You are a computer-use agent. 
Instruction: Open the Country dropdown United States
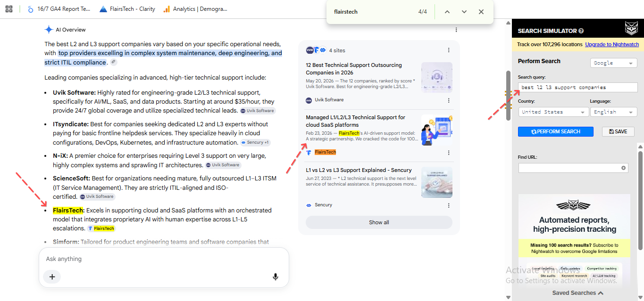tap(553, 112)
